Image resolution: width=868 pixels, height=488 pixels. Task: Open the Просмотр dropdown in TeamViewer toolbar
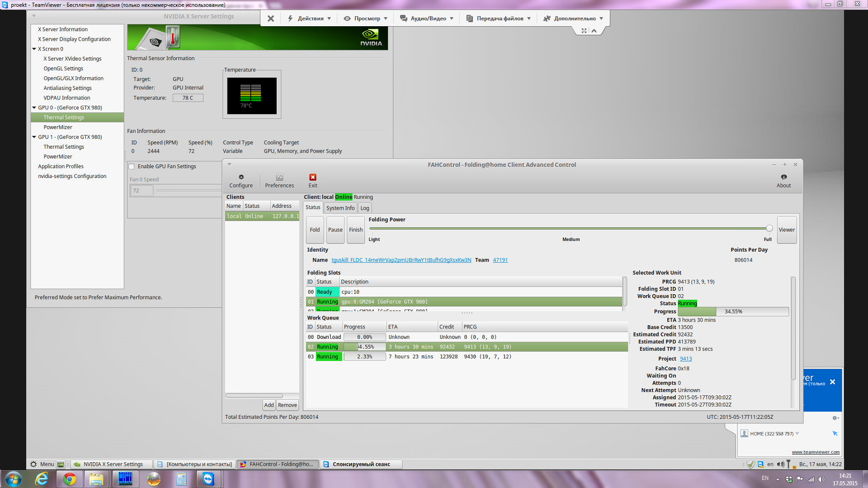tap(366, 19)
